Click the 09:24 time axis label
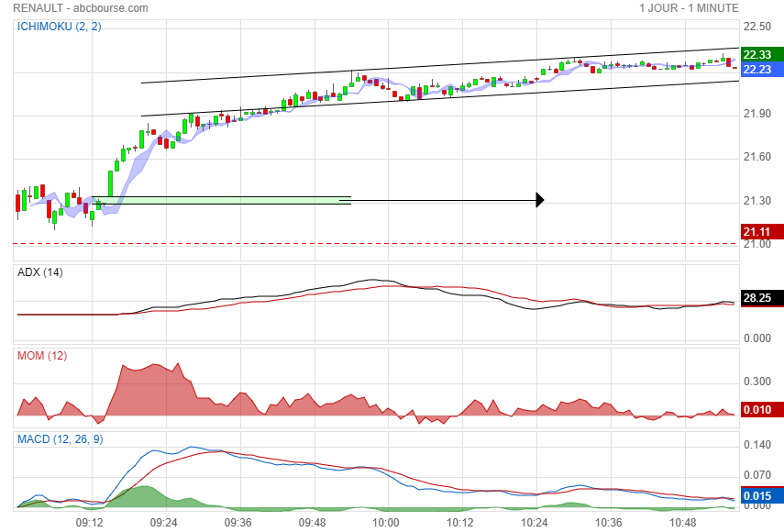The image size is (784, 532). (163, 523)
